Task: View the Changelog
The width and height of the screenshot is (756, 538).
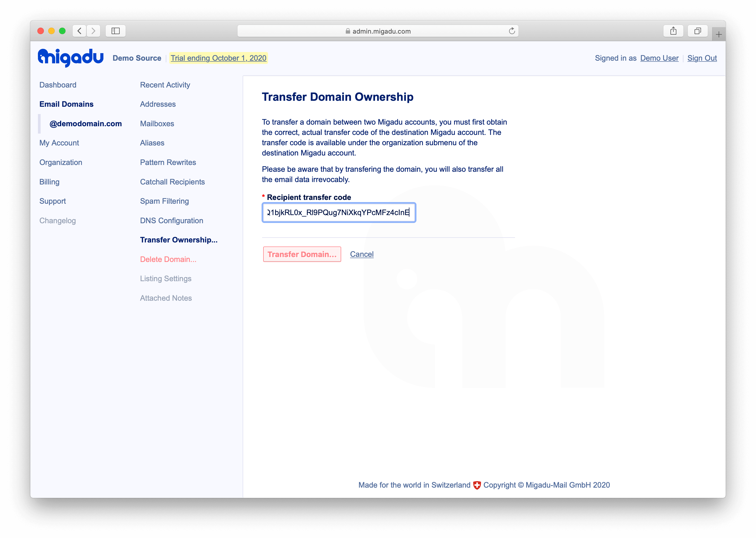Action: (x=58, y=221)
